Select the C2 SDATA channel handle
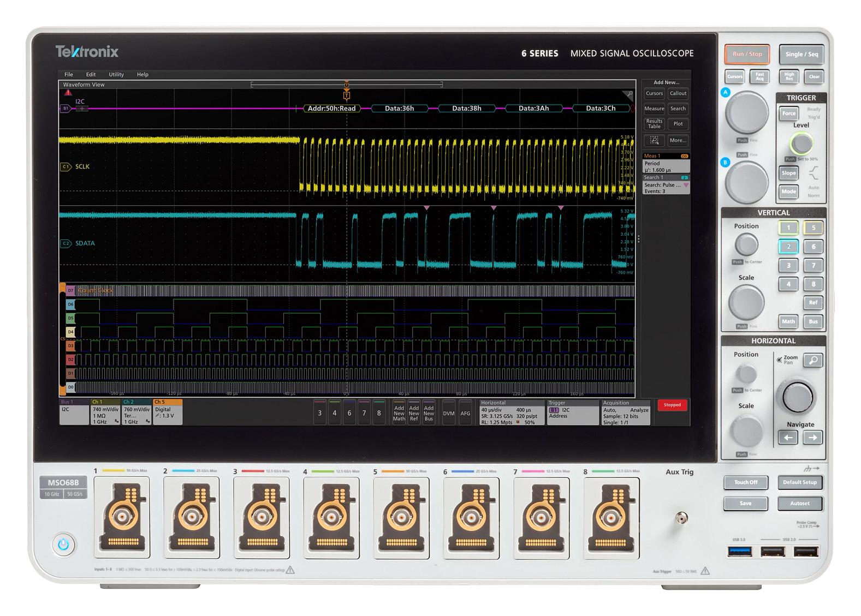Screen dimensions: 861x616 pos(66,243)
